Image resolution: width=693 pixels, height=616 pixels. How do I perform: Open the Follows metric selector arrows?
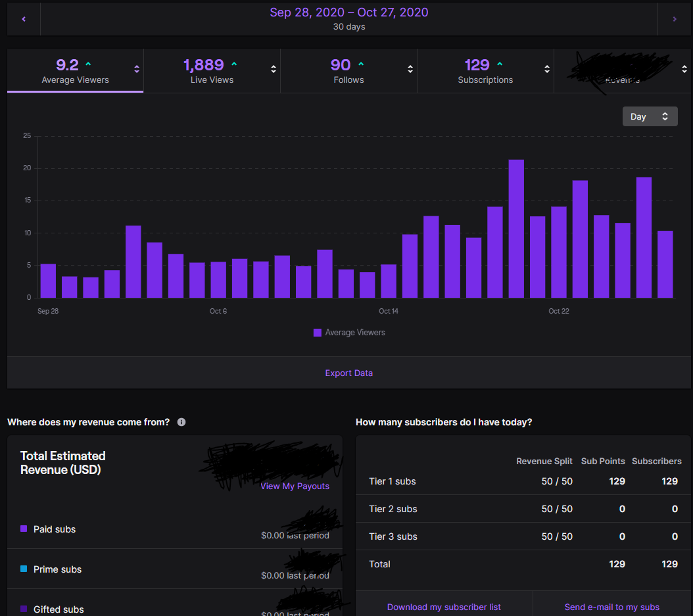click(410, 69)
